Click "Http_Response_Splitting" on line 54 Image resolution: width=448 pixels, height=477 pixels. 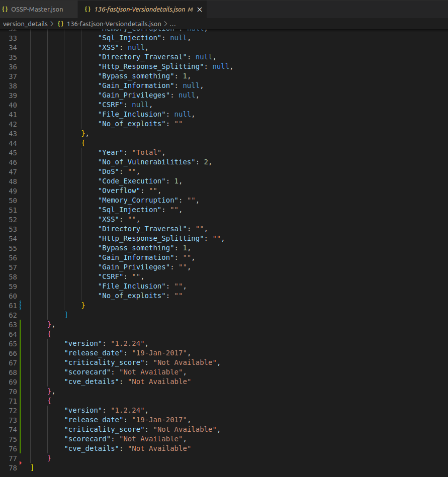coord(151,238)
